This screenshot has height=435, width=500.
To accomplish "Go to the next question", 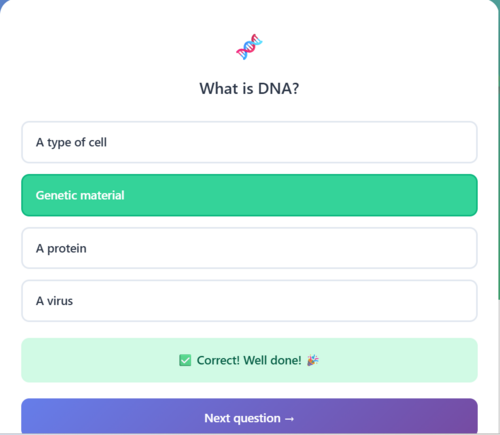I will tap(249, 416).
